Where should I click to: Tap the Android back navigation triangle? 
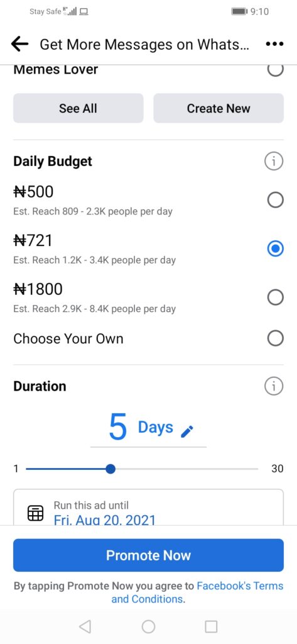pyautogui.click(x=85, y=626)
